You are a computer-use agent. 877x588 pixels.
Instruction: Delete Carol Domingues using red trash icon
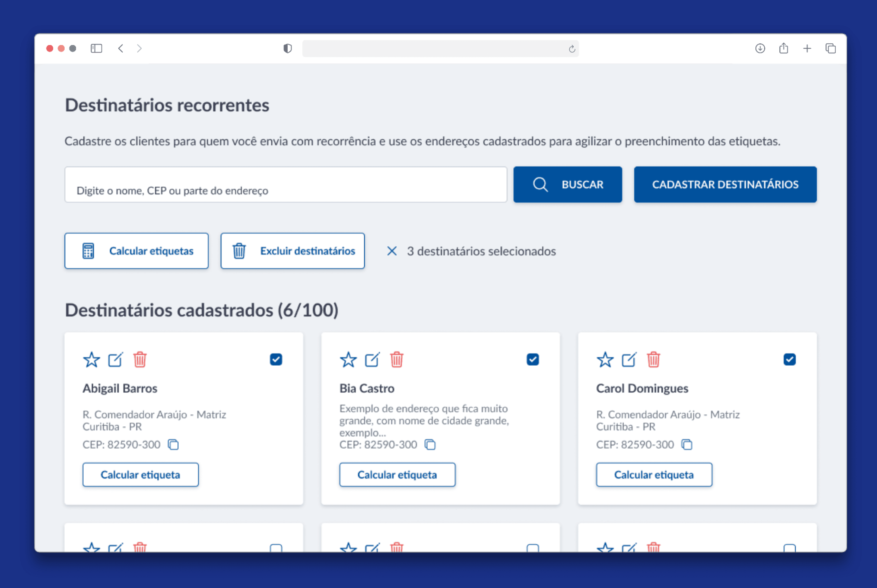pos(653,360)
